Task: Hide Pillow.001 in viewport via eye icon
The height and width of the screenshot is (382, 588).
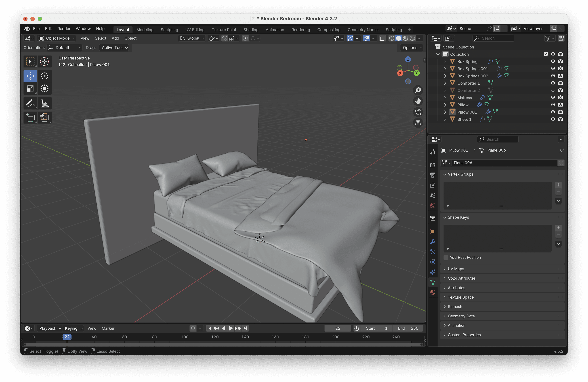Action: click(x=553, y=112)
